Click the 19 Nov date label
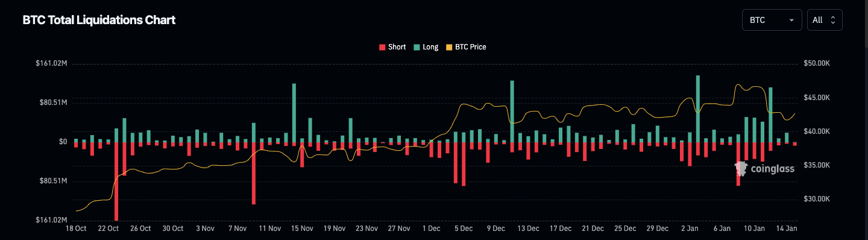The height and width of the screenshot is (240, 868). click(x=335, y=229)
